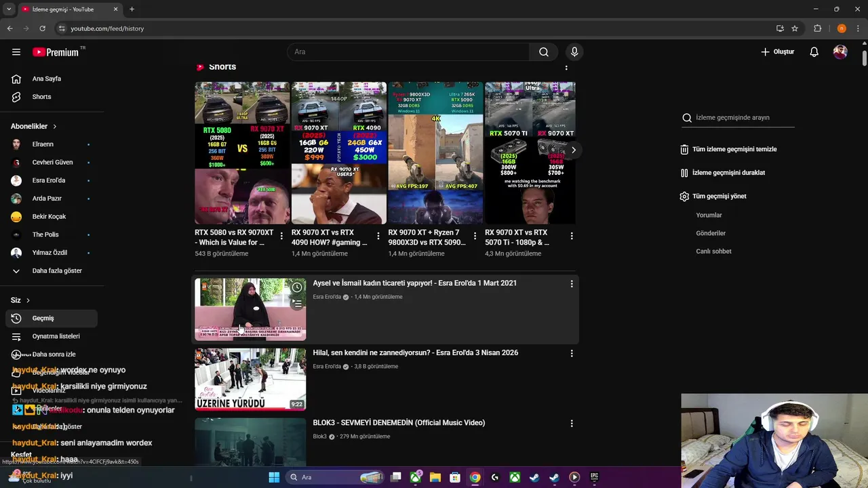Open the Yılmaz Özdil channel

point(53,253)
